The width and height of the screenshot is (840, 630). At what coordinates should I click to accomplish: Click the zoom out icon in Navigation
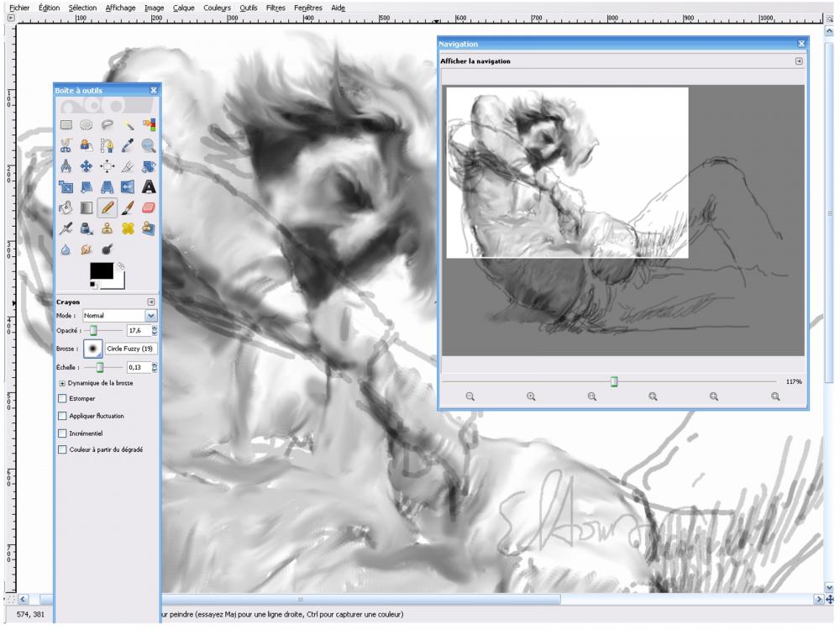click(470, 396)
